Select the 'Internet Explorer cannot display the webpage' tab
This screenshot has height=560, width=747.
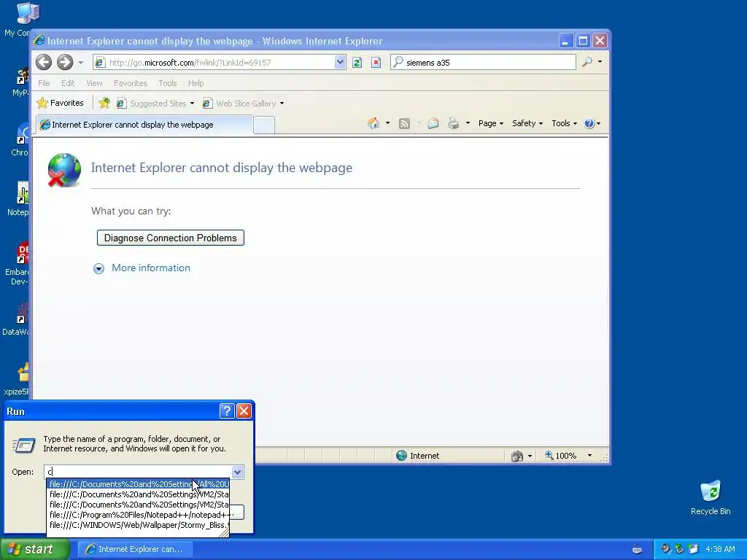pyautogui.click(x=144, y=125)
